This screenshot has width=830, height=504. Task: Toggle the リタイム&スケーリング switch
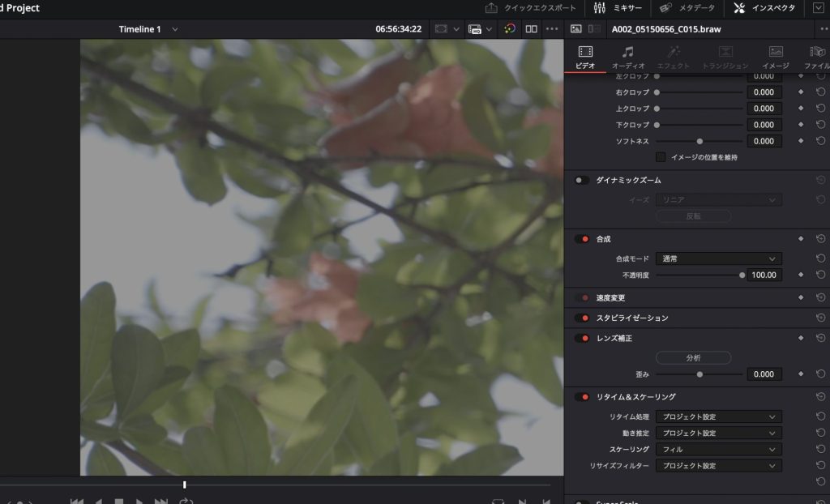pos(582,397)
